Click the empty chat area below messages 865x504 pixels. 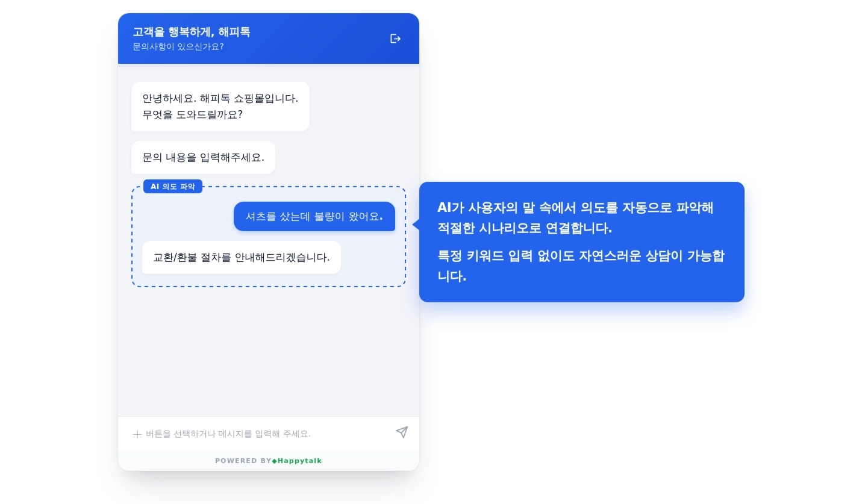click(269, 352)
